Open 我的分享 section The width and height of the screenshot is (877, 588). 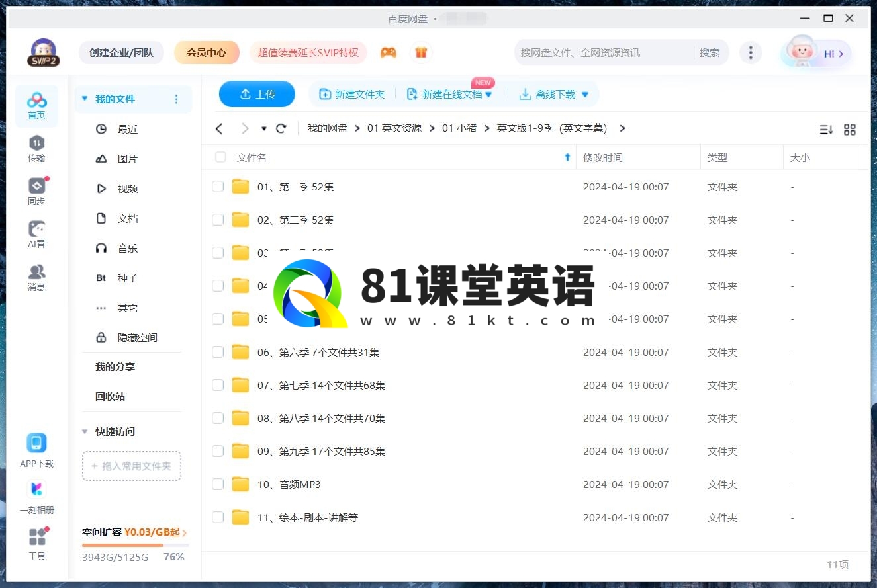click(x=115, y=367)
